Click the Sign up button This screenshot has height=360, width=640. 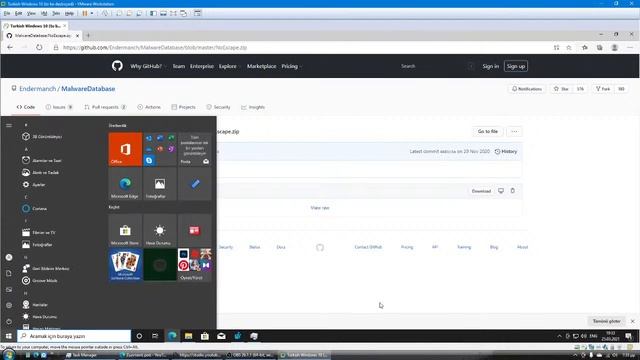pyautogui.click(x=516, y=66)
